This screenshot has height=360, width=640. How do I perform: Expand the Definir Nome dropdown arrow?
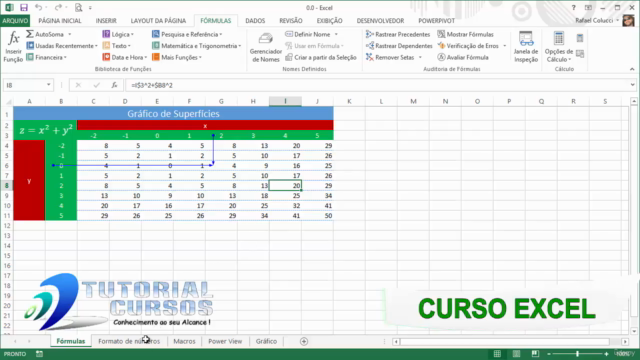[x=336, y=34]
